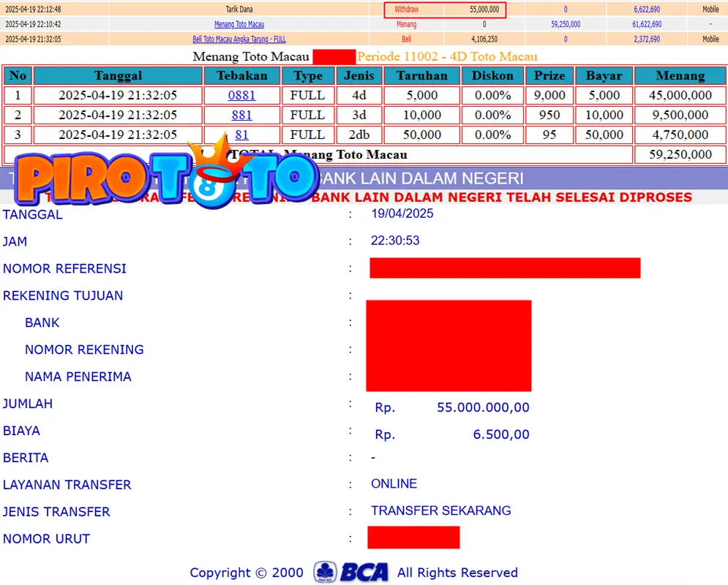728x585 pixels.
Task: Click timestamp 2025-04-19 22:12:48
Action: [33, 10]
